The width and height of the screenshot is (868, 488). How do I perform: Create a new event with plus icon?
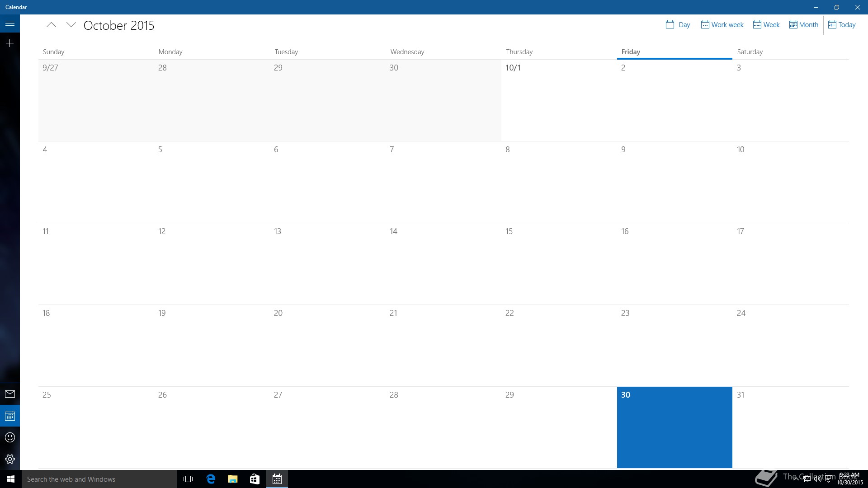tap(10, 43)
